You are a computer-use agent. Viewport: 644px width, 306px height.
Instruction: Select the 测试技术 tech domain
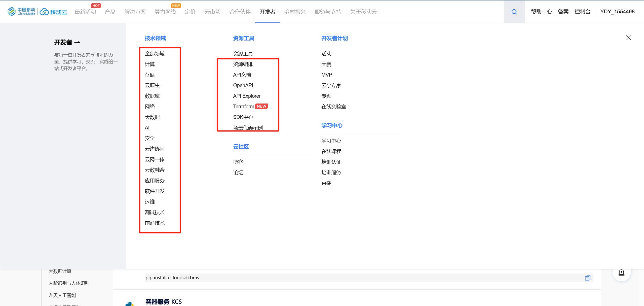click(x=155, y=212)
